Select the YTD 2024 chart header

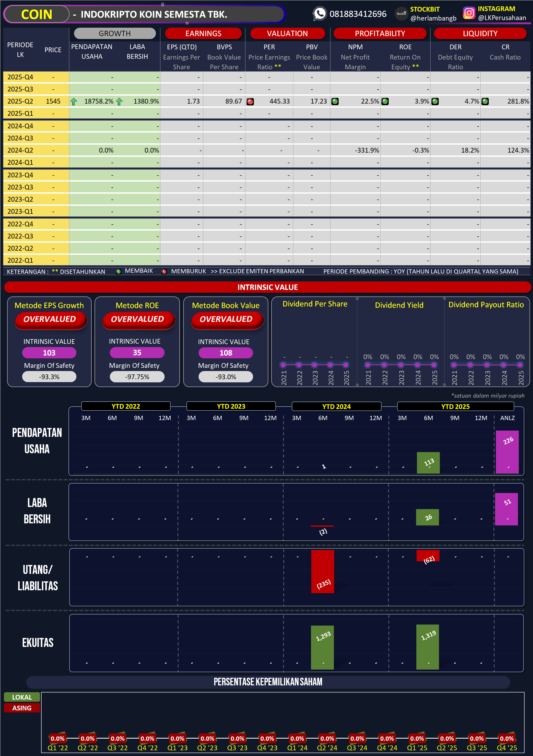click(337, 406)
